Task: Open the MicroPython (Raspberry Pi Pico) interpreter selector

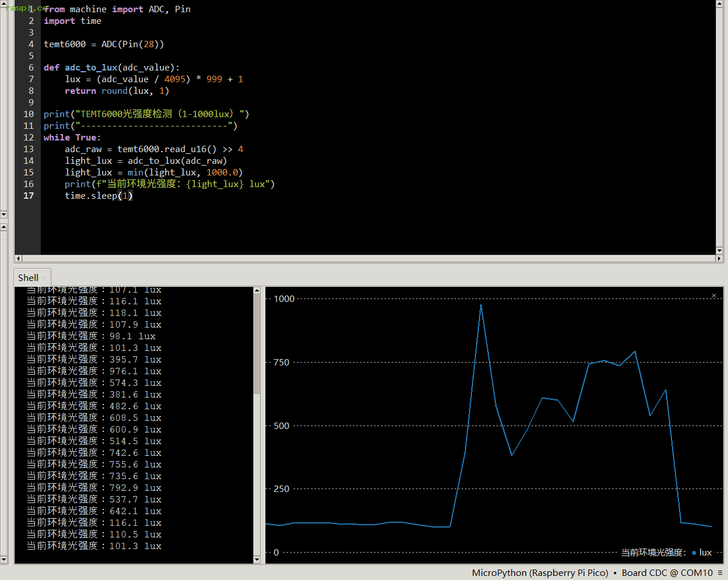Action: click(540, 573)
